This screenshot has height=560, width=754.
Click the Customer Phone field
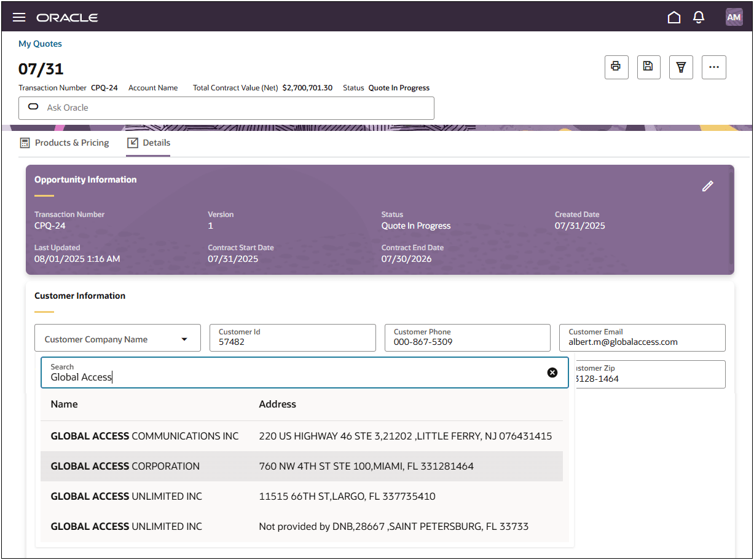tap(467, 338)
